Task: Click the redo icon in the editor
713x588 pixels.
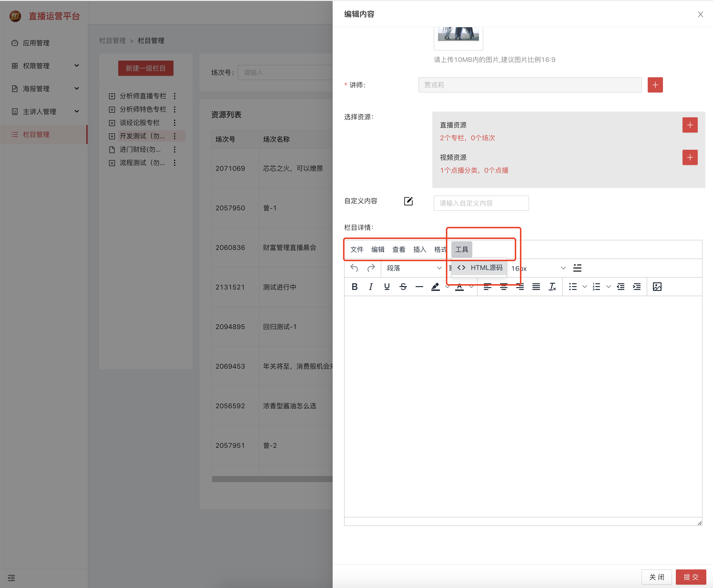Action: tap(372, 268)
